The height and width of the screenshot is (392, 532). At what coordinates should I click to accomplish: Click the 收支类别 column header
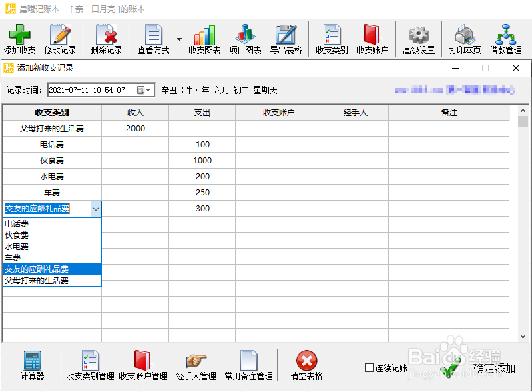coord(52,113)
